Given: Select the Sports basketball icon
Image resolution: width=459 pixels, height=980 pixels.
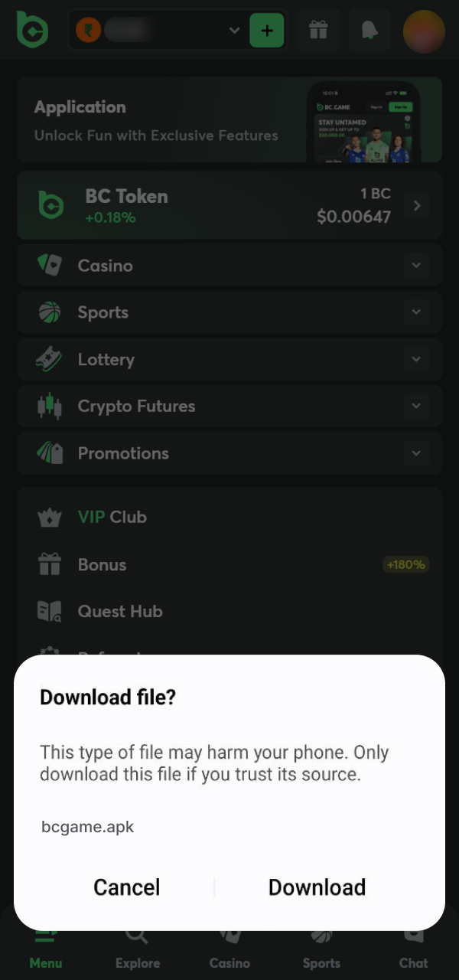Looking at the screenshot, I should 50,312.
